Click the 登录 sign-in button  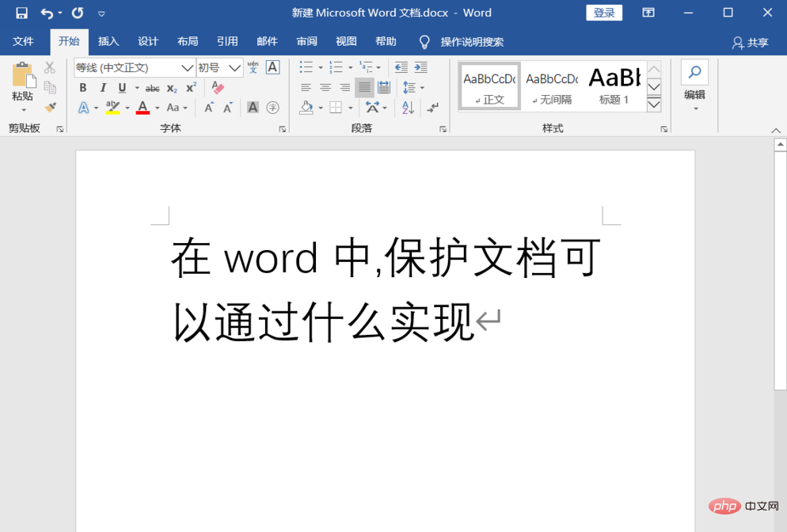tap(604, 13)
